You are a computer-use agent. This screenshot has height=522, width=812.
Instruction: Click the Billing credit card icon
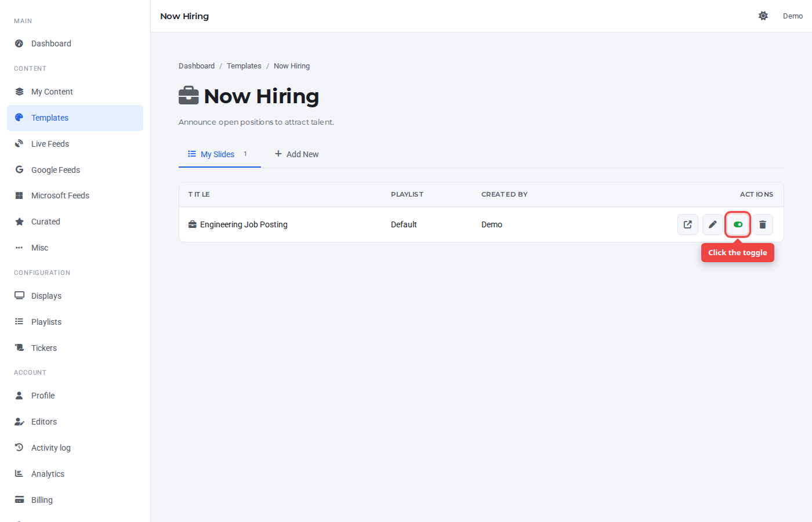click(19, 499)
